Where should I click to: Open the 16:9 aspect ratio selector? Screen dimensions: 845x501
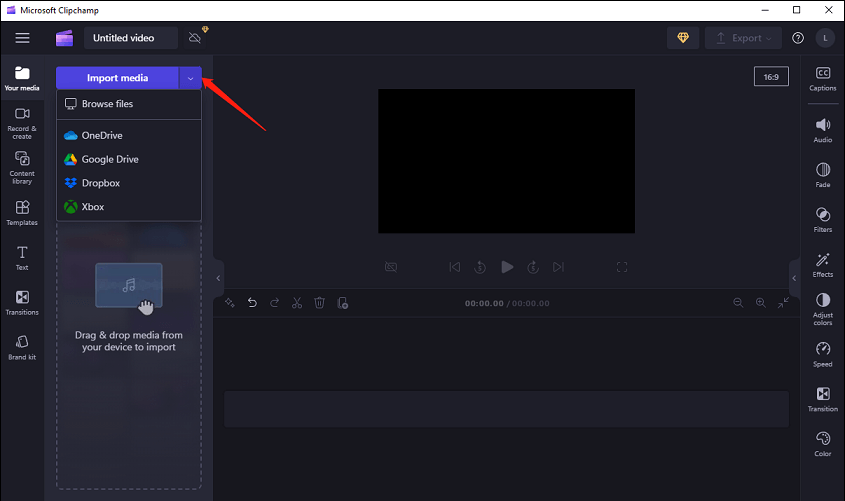click(x=772, y=76)
